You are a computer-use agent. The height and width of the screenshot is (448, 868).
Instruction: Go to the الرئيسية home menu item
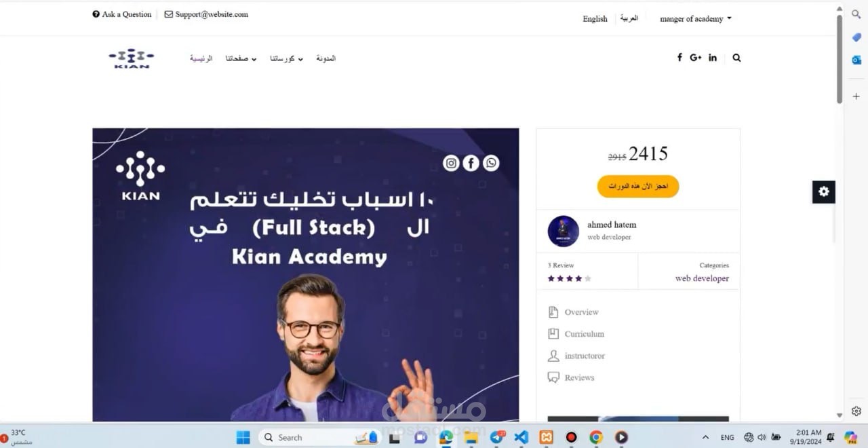201,58
